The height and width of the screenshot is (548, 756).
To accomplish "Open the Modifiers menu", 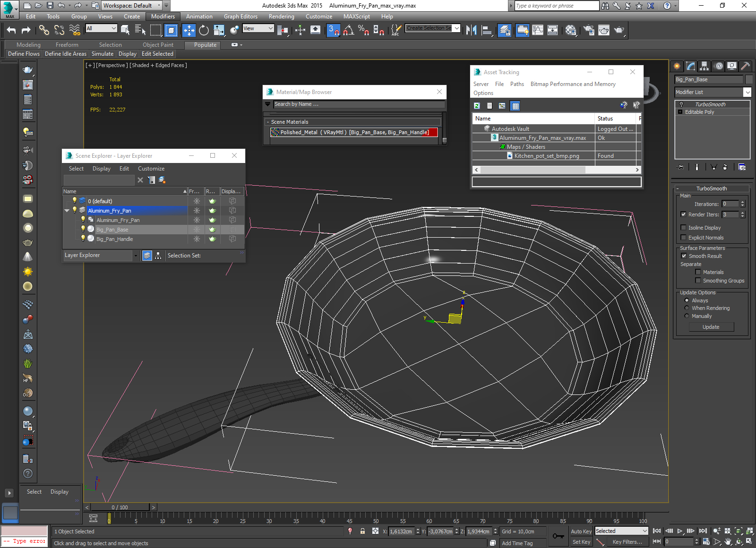I will (x=163, y=17).
